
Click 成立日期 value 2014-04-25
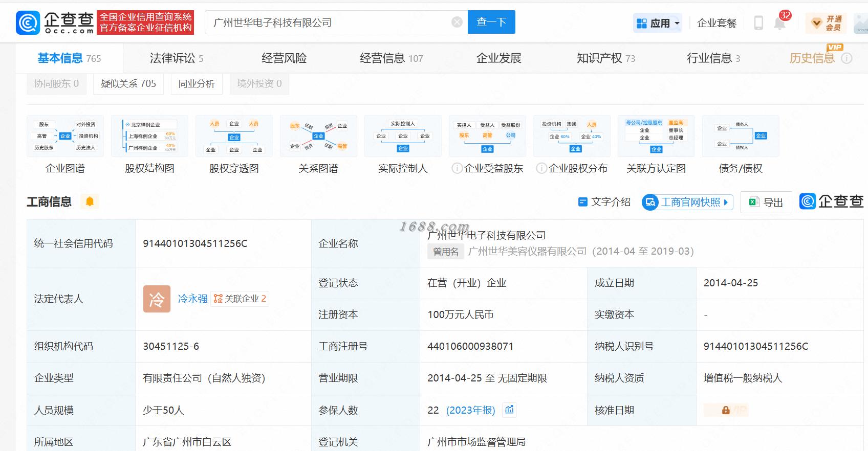pyautogui.click(x=731, y=283)
